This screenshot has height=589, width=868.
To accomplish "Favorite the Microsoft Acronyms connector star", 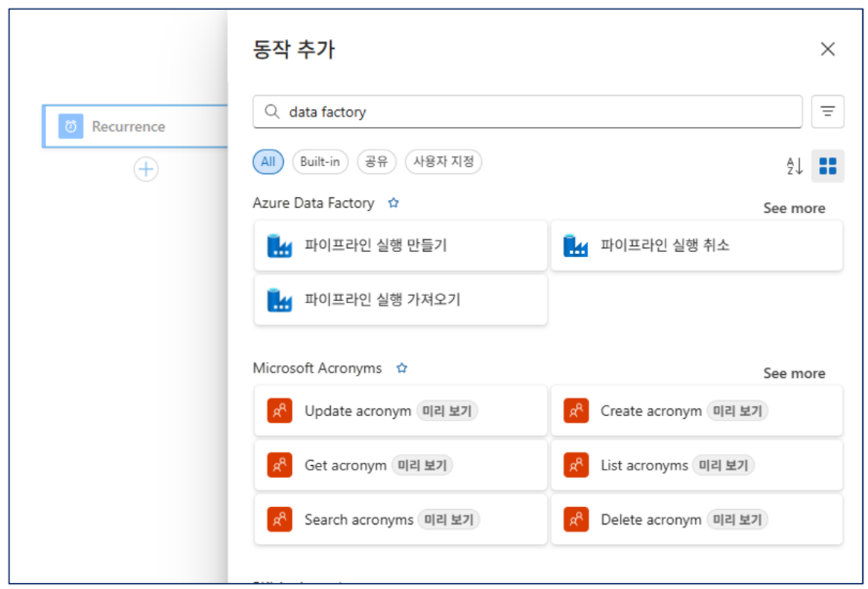I will [x=402, y=368].
